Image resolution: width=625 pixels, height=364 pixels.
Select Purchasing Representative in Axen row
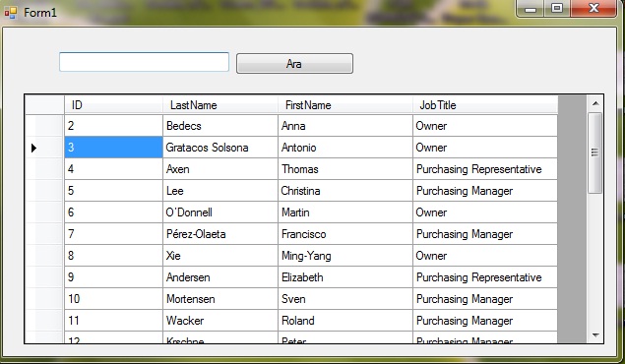click(485, 169)
